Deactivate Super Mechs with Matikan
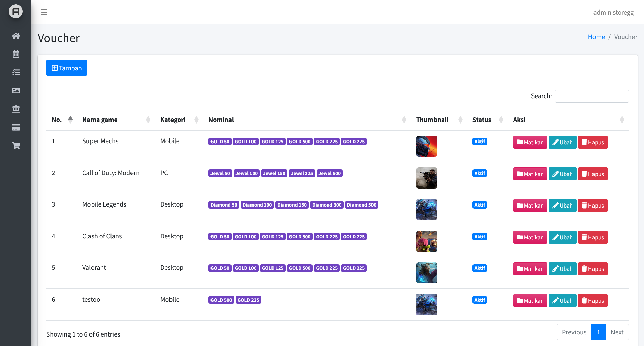The image size is (644, 346). point(530,142)
